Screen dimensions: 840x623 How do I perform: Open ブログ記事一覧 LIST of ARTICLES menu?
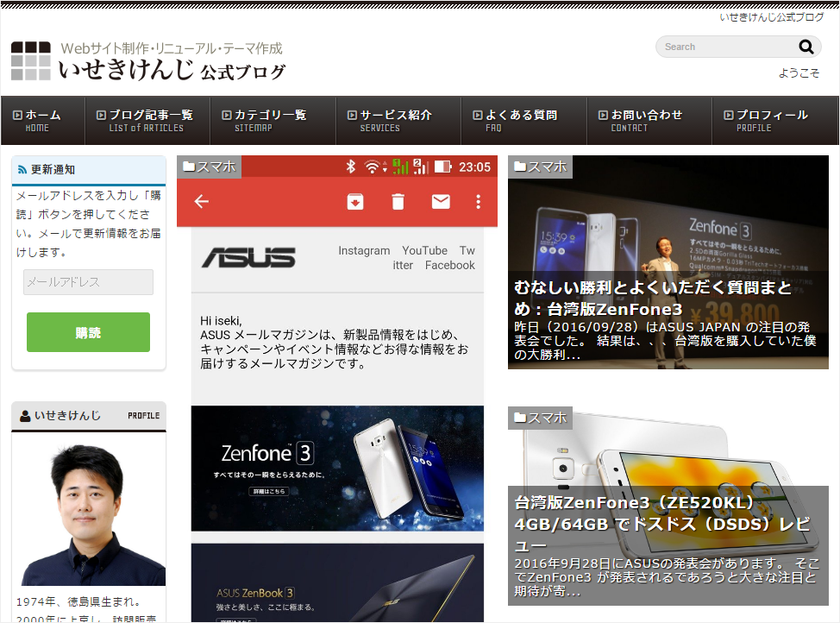147,121
